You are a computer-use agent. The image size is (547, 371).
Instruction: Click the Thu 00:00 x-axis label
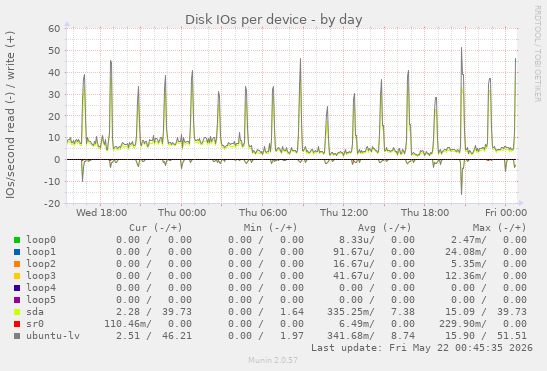(x=182, y=213)
